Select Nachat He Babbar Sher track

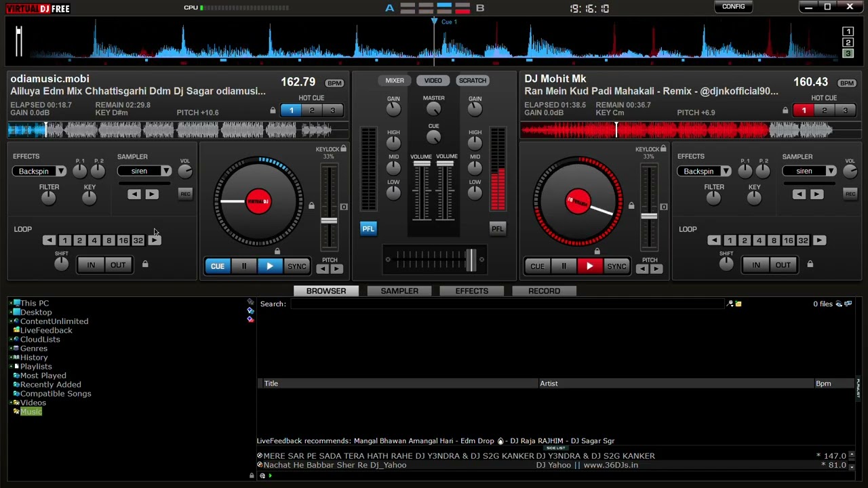click(x=552, y=466)
